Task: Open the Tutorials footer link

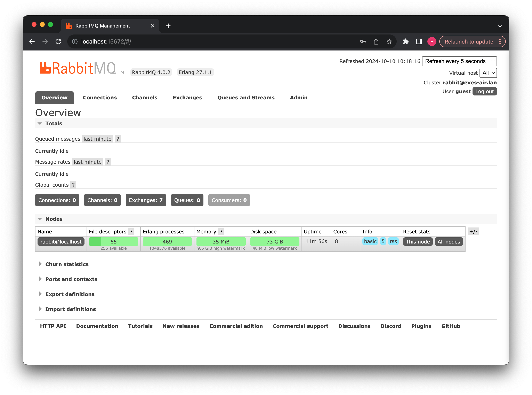Action: pyautogui.click(x=140, y=326)
